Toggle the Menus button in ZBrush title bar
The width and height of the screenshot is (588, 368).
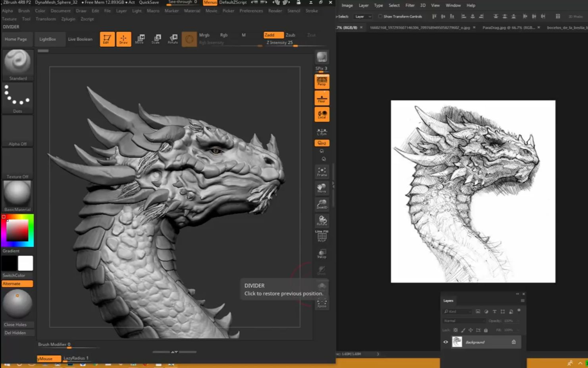210,2
